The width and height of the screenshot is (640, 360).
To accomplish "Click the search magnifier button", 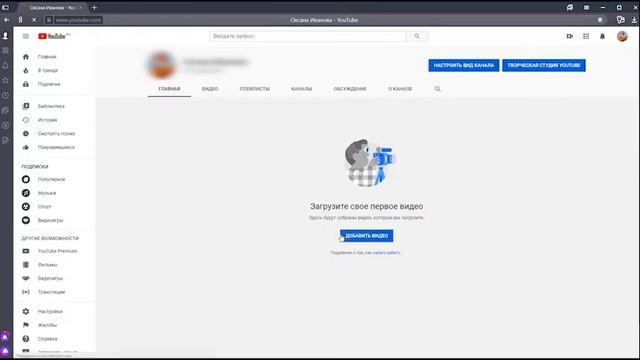I will click(417, 36).
